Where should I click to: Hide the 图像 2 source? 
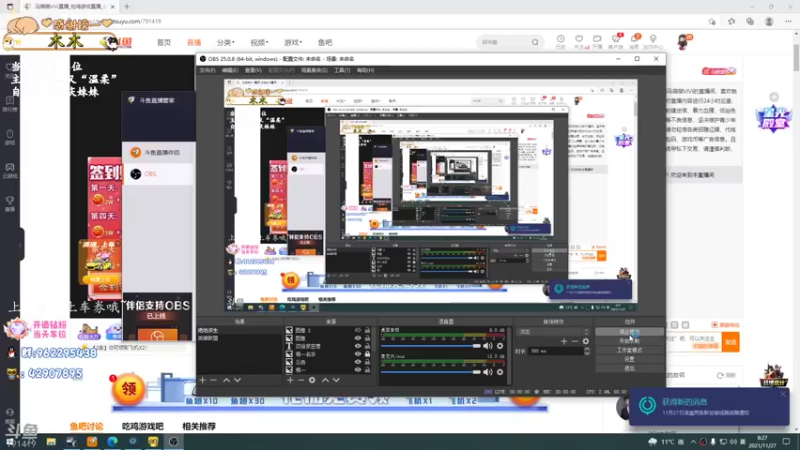358,330
